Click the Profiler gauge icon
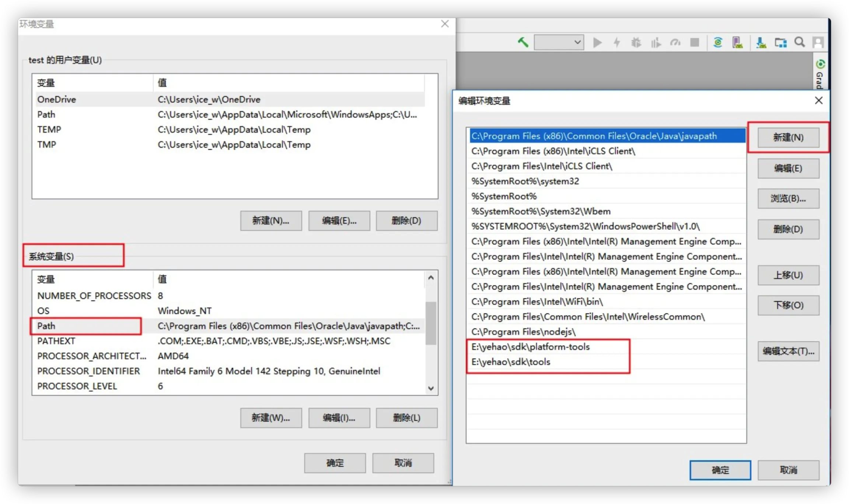 (675, 43)
